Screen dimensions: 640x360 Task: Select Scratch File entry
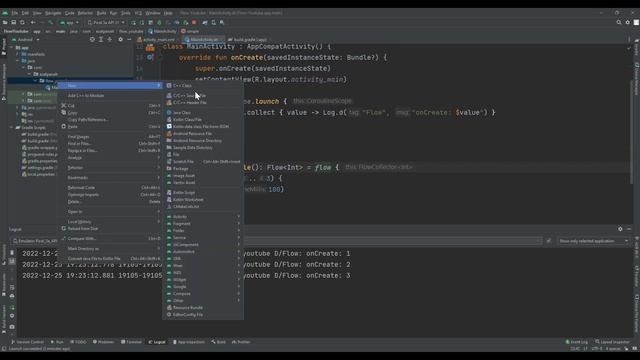click(x=203, y=162)
